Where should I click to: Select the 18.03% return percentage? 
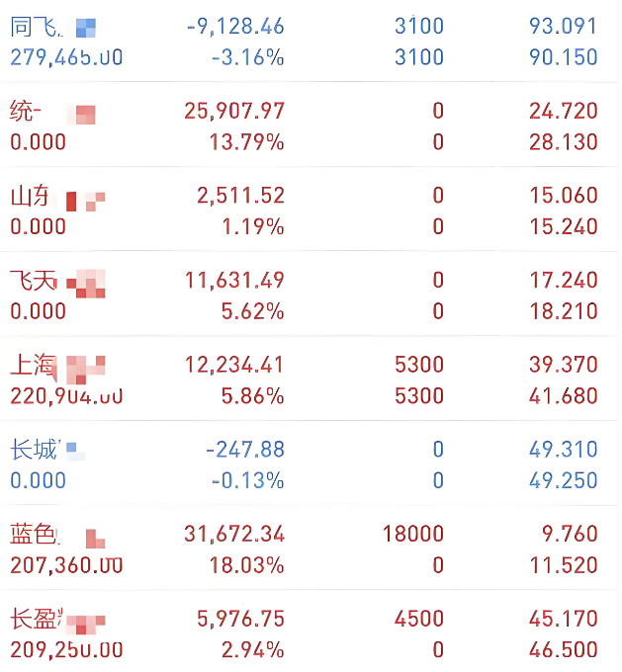click(x=247, y=566)
